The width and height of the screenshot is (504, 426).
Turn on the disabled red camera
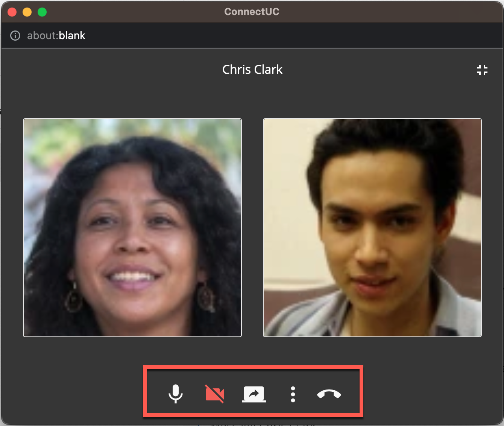click(214, 394)
